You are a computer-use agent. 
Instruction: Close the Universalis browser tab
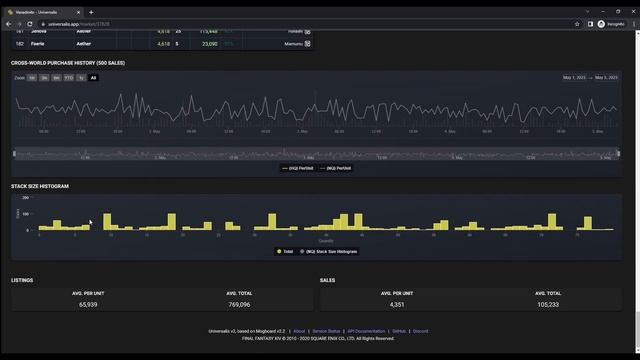pyautogui.click(x=78, y=12)
